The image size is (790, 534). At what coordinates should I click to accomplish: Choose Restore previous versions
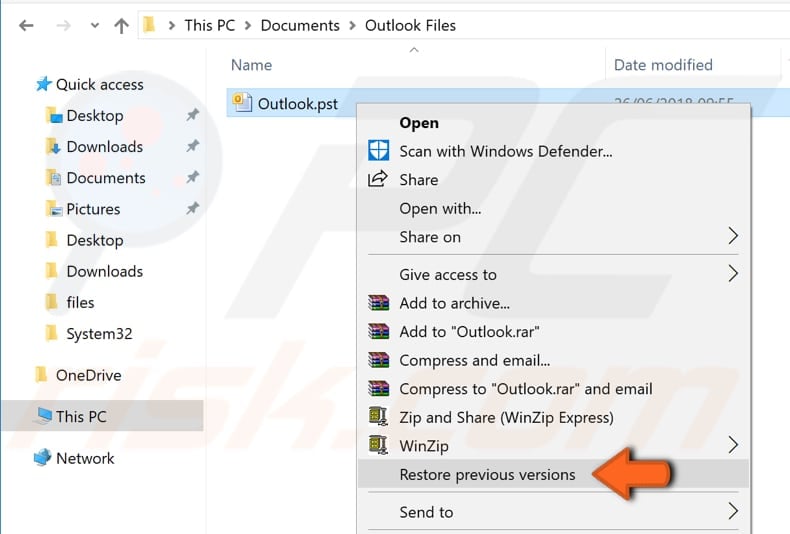[487, 474]
